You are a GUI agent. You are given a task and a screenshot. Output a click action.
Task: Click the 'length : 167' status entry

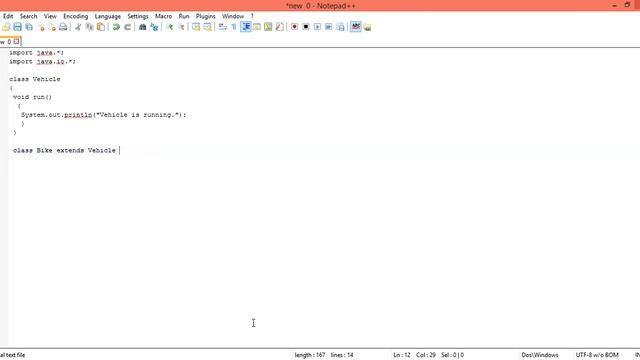(x=310, y=355)
